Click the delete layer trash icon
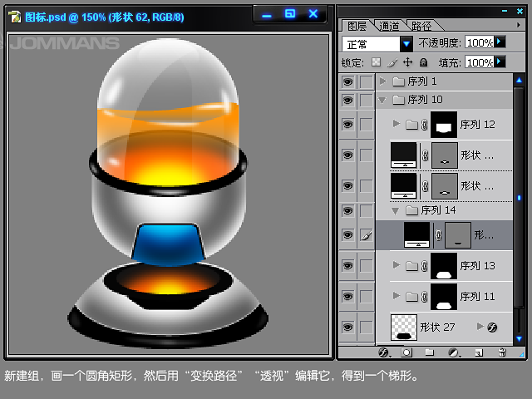Viewport: 532px width, 399px height. [502, 352]
